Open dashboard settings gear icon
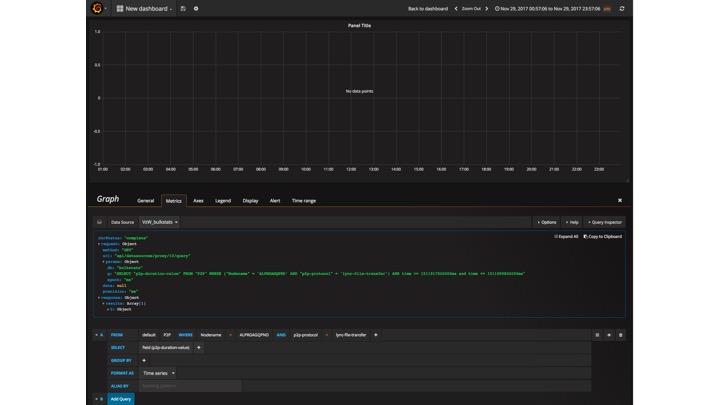Image resolution: width=720 pixels, height=405 pixels. [x=196, y=9]
